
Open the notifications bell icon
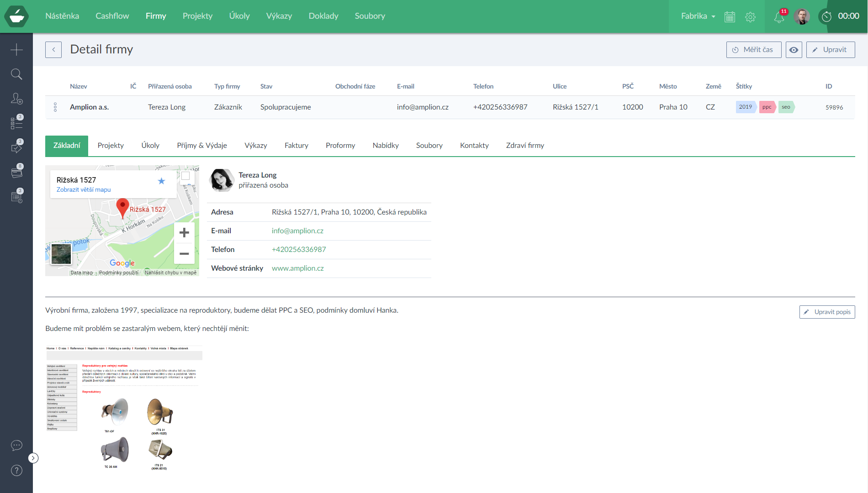click(779, 17)
